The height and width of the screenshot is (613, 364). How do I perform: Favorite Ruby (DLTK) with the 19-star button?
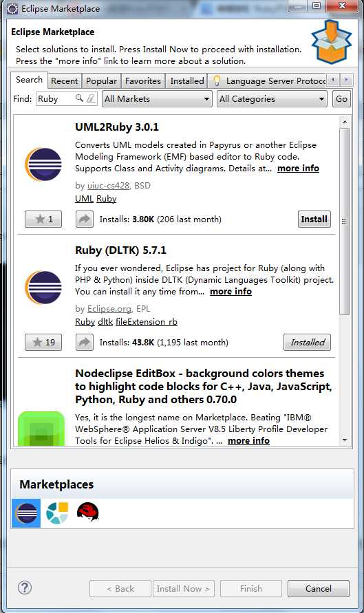point(43,343)
